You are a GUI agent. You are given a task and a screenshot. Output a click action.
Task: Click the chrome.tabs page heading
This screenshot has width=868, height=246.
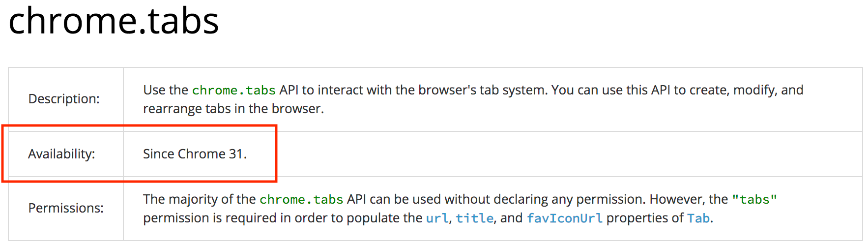114,21
